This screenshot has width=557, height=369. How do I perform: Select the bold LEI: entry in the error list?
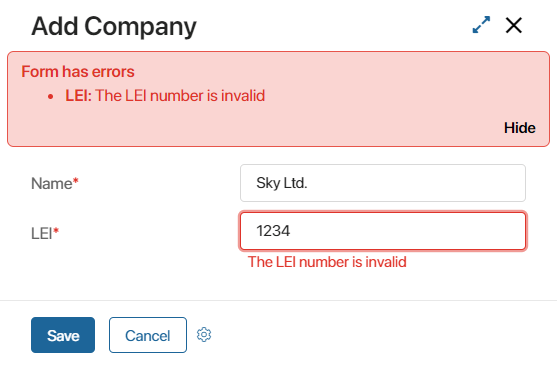(x=78, y=96)
